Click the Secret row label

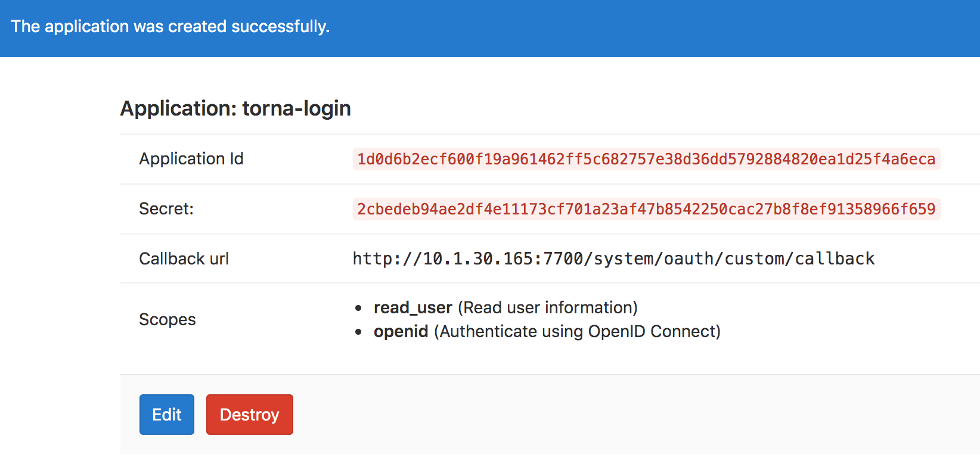(166, 208)
